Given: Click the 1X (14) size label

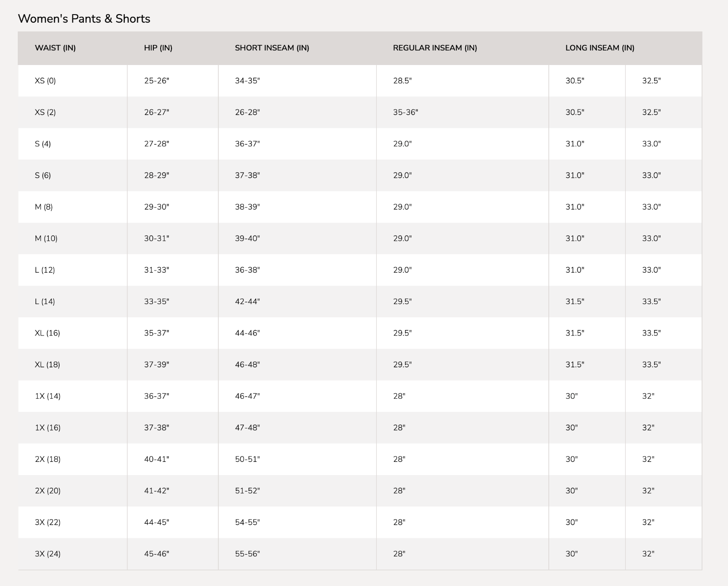Looking at the screenshot, I should coord(47,396).
